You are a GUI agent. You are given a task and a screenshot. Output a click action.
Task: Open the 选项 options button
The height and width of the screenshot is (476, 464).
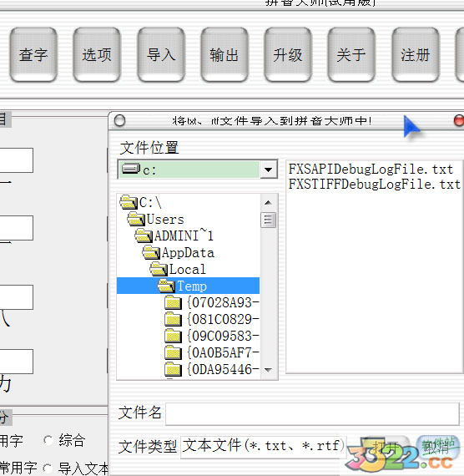tap(97, 55)
